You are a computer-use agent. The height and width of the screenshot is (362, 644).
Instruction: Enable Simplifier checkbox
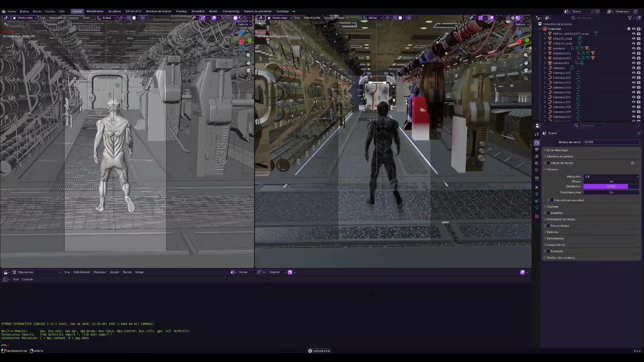[549, 213]
